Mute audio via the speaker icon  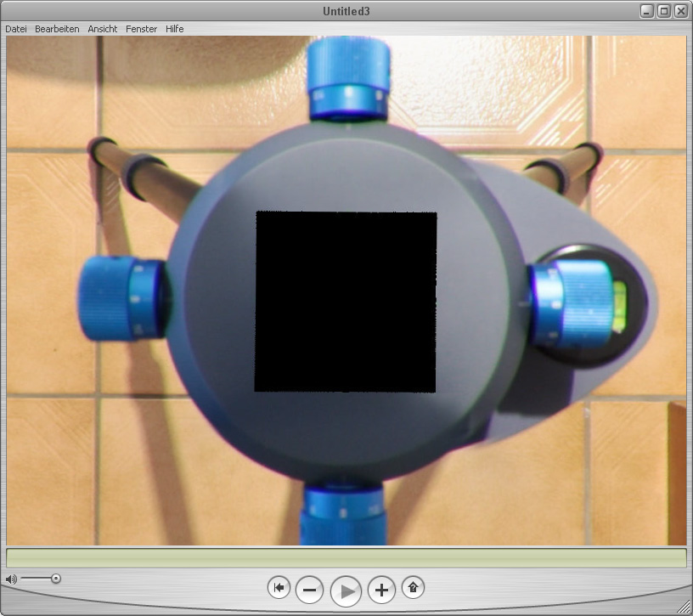coord(11,579)
